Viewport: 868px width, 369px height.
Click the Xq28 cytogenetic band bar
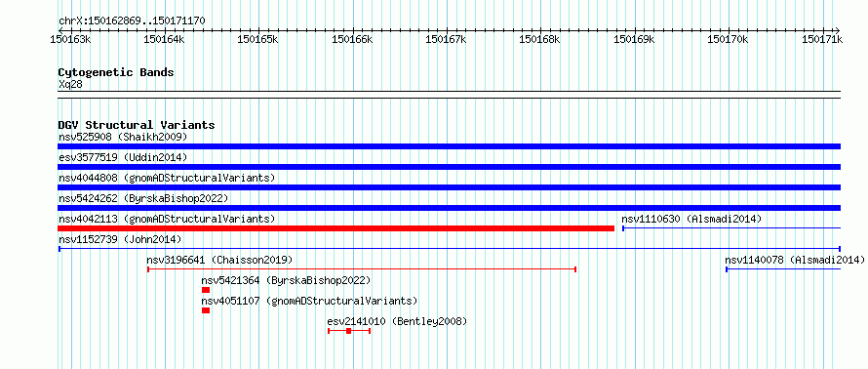point(449,95)
